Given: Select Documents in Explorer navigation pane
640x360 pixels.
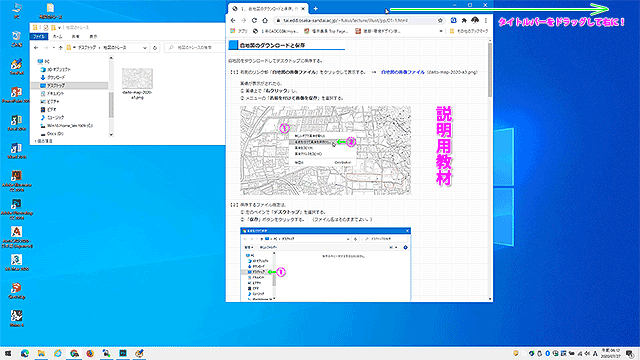Looking at the screenshot, I should click(x=52, y=93).
